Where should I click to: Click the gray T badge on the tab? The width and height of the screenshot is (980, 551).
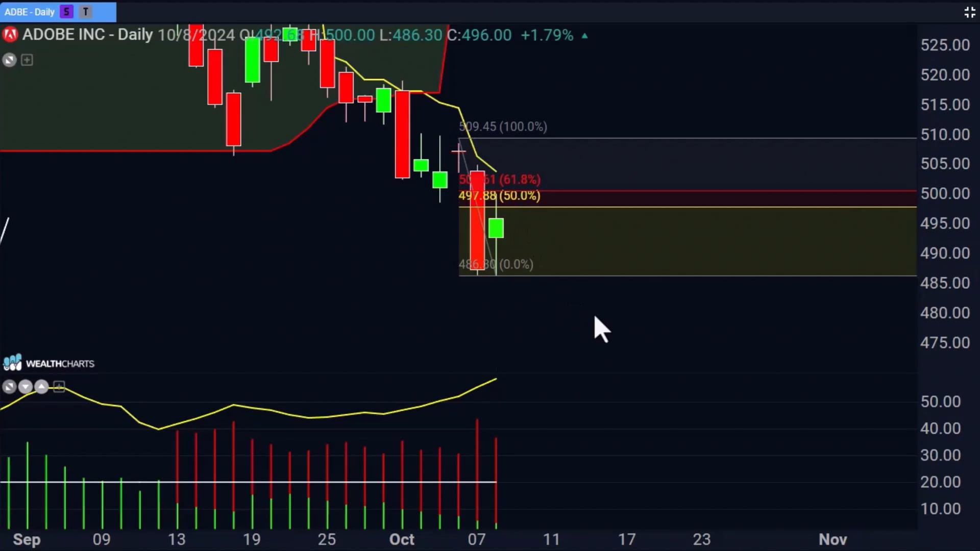pos(85,12)
